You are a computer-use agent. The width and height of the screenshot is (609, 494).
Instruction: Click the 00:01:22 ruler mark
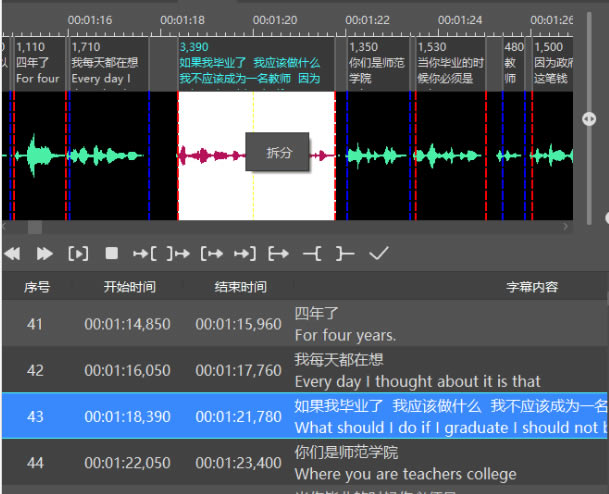[367, 20]
